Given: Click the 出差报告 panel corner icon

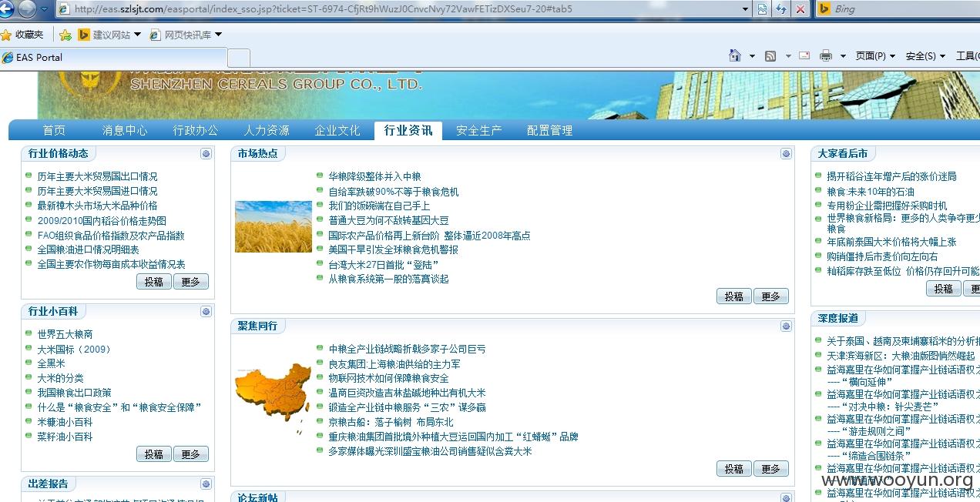Looking at the screenshot, I should pos(206,484).
